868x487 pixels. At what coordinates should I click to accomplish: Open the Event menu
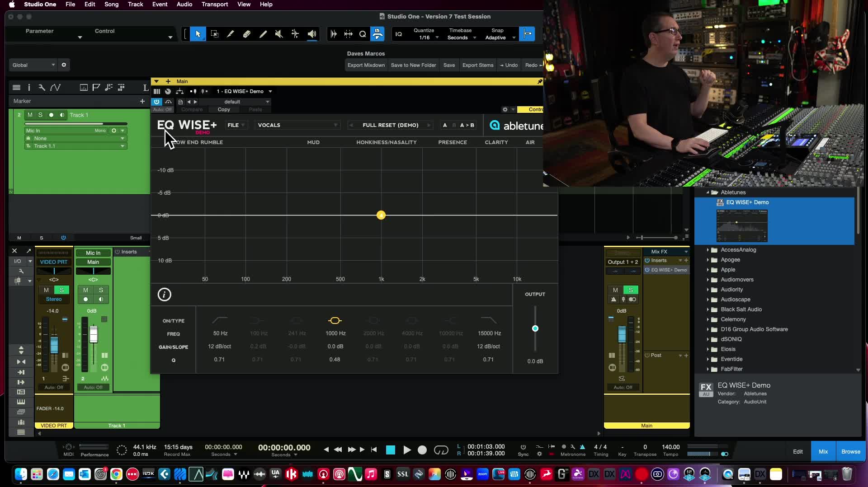pyautogui.click(x=160, y=4)
